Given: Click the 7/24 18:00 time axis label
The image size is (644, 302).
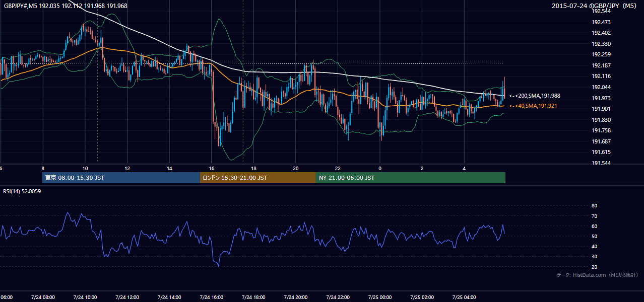Looking at the screenshot, I should (253, 297).
